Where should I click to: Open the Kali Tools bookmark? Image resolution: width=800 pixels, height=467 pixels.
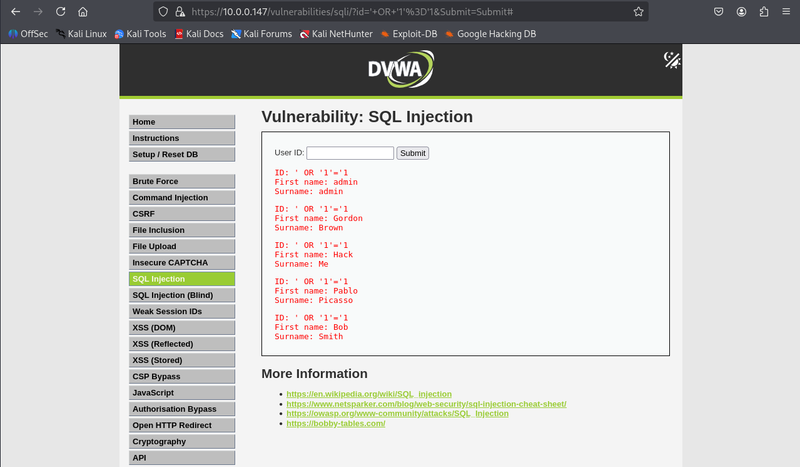click(140, 34)
